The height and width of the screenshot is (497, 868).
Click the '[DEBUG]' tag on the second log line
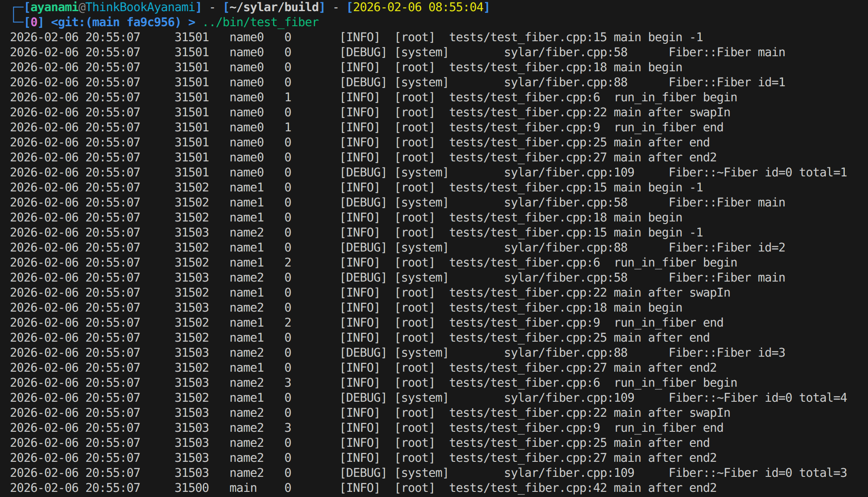click(363, 52)
